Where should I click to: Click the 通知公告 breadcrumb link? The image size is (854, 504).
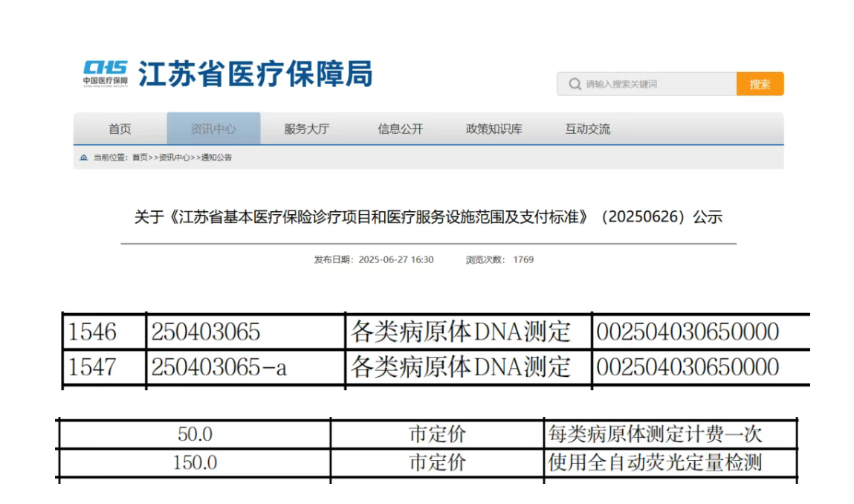pyautogui.click(x=216, y=158)
